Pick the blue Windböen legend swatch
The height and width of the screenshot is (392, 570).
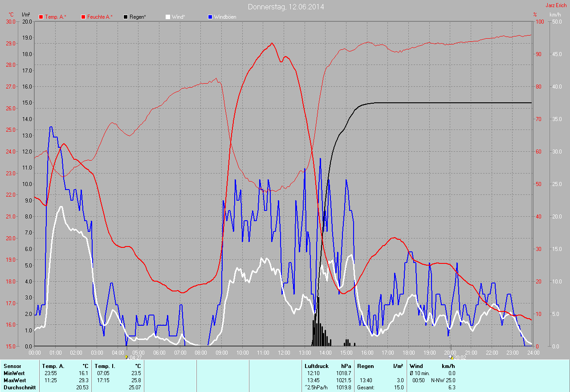click(x=210, y=17)
